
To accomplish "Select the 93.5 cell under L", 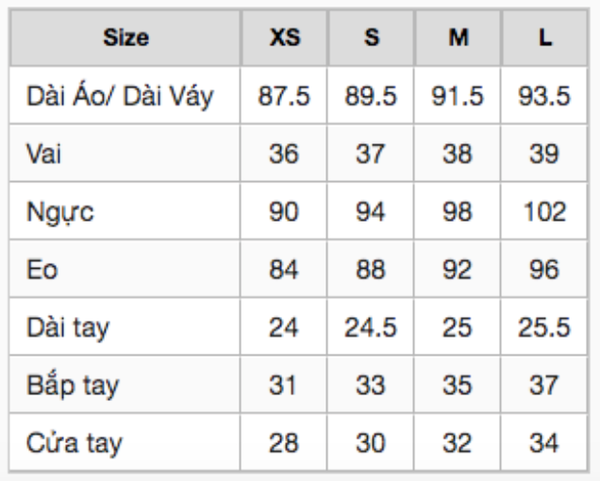I will click(x=545, y=96).
